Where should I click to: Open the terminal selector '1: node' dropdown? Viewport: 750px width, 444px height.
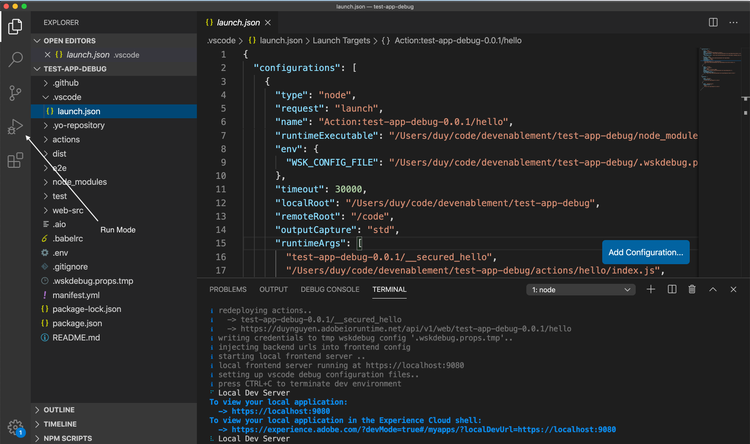coord(580,289)
